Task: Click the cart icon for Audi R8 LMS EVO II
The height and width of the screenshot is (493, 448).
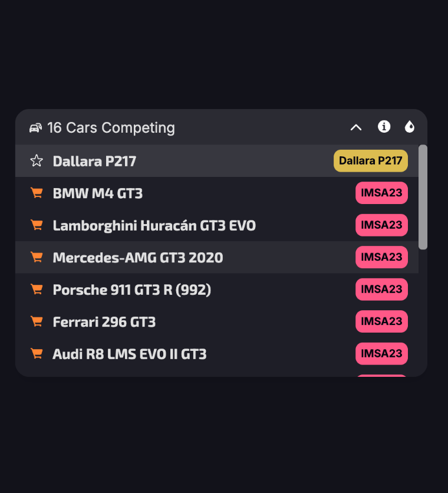Action: tap(37, 354)
